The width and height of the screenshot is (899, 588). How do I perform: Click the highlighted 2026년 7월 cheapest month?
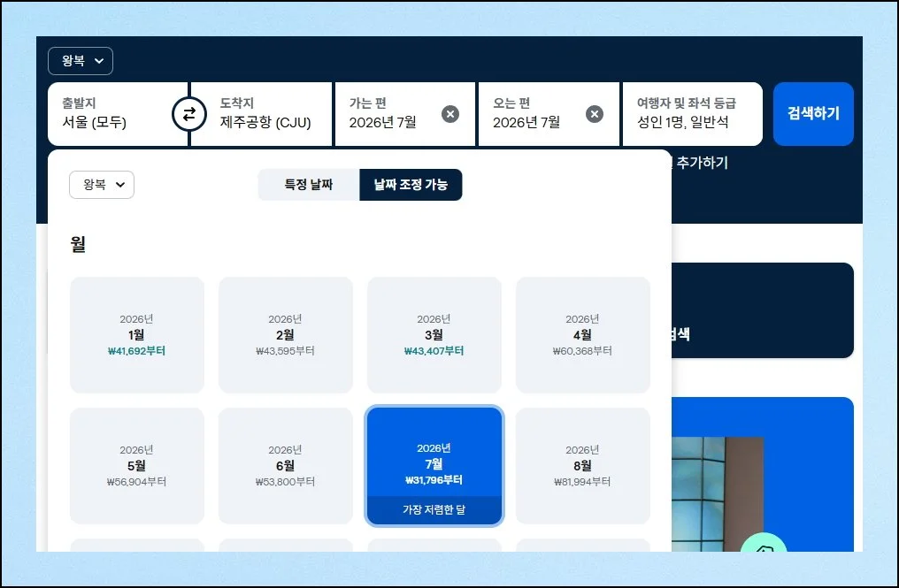pyautogui.click(x=434, y=466)
